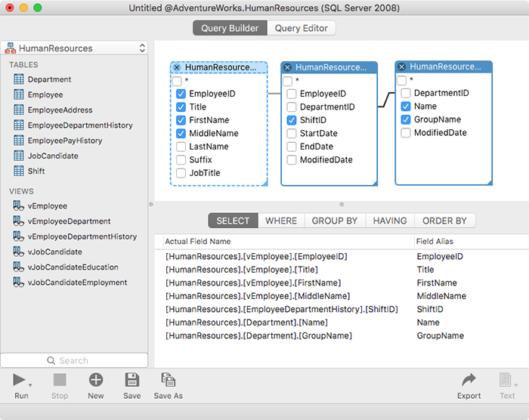Click the Stop icon

click(60, 380)
